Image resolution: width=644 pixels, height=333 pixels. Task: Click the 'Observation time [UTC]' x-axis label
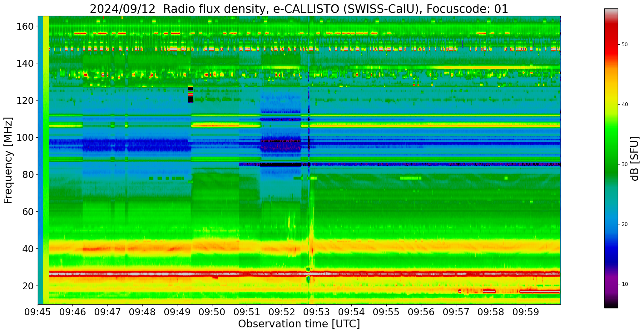299,324
